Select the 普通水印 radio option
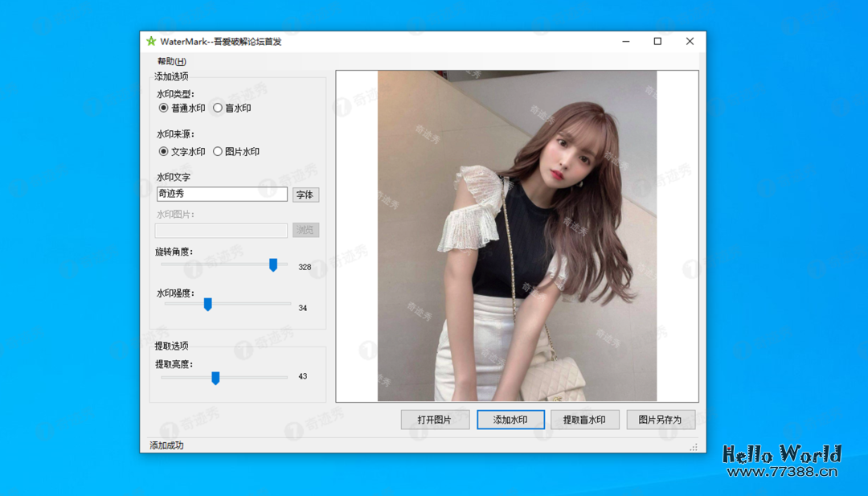Image resolution: width=868 pixels, height=496 pixels. click(x=164, y=108)
